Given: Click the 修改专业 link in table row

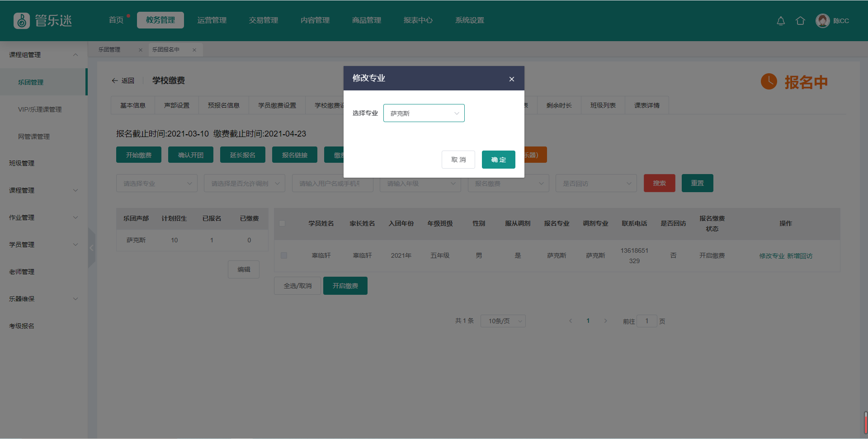Looking at the screenshot, I should [772, 256].
